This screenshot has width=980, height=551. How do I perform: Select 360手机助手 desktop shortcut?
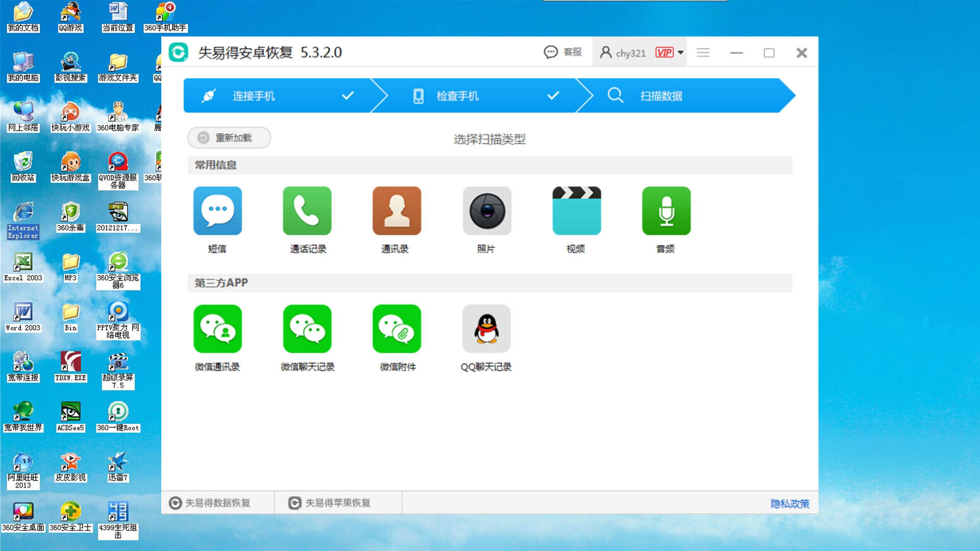[165, 17]
